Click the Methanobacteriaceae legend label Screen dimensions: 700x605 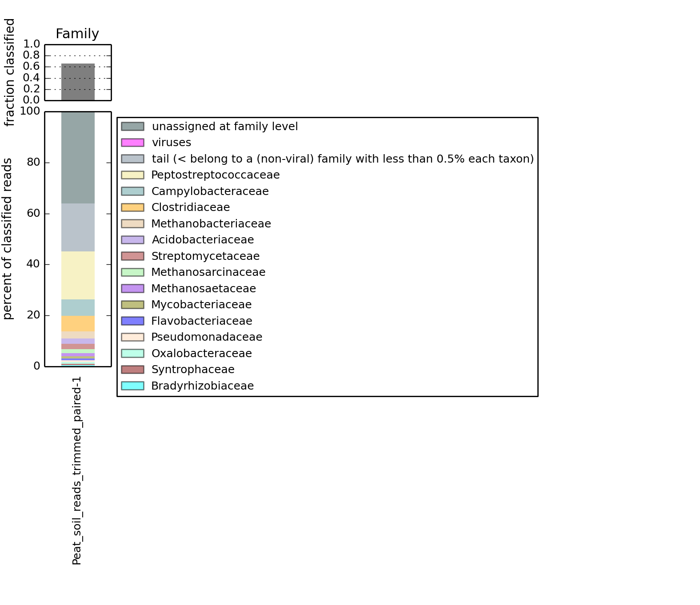pyautogui.click(x=211, y=224)
